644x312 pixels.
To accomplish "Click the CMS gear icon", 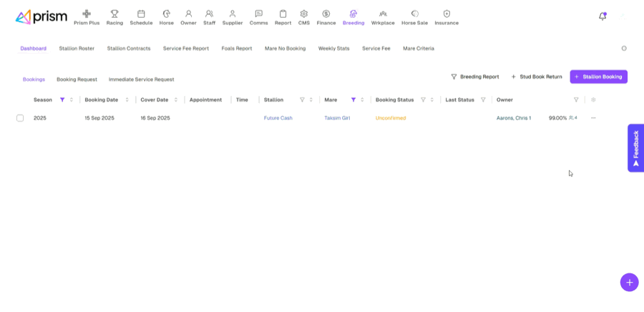I will (x=304, y=14).
